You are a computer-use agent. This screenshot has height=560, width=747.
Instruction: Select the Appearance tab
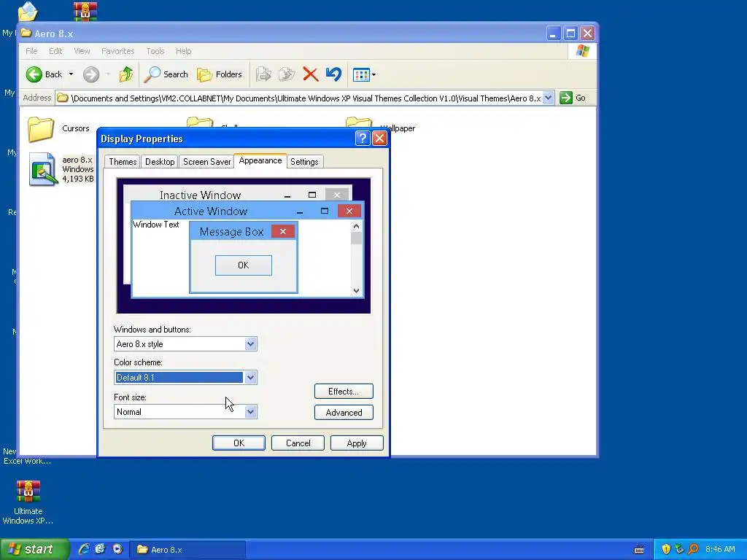[x=260, y=160]
